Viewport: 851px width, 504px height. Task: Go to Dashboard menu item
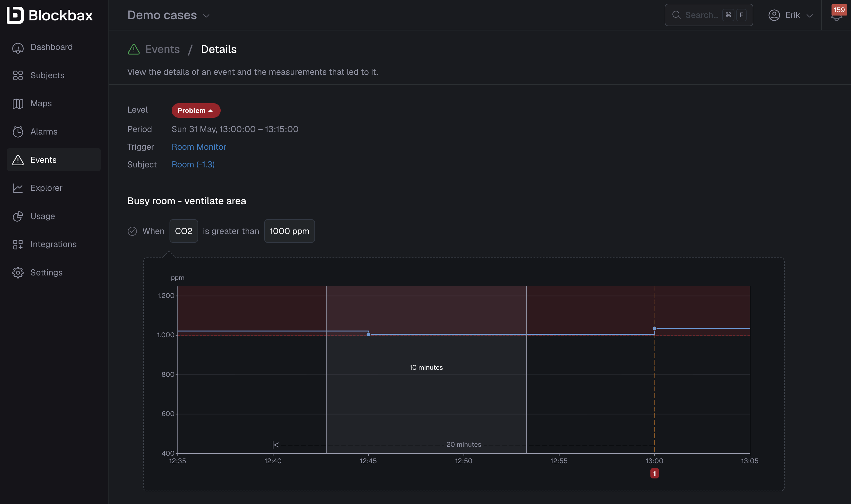click(x=52, y=47)
